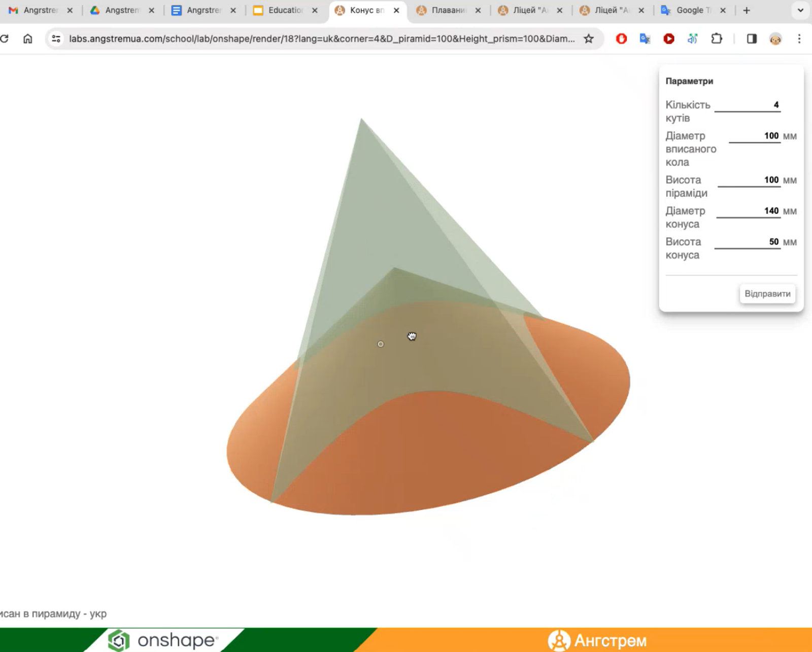Viewport: 812px width, 652px height.
Task: Toggle the browser side panel
Action: [752, 39]
